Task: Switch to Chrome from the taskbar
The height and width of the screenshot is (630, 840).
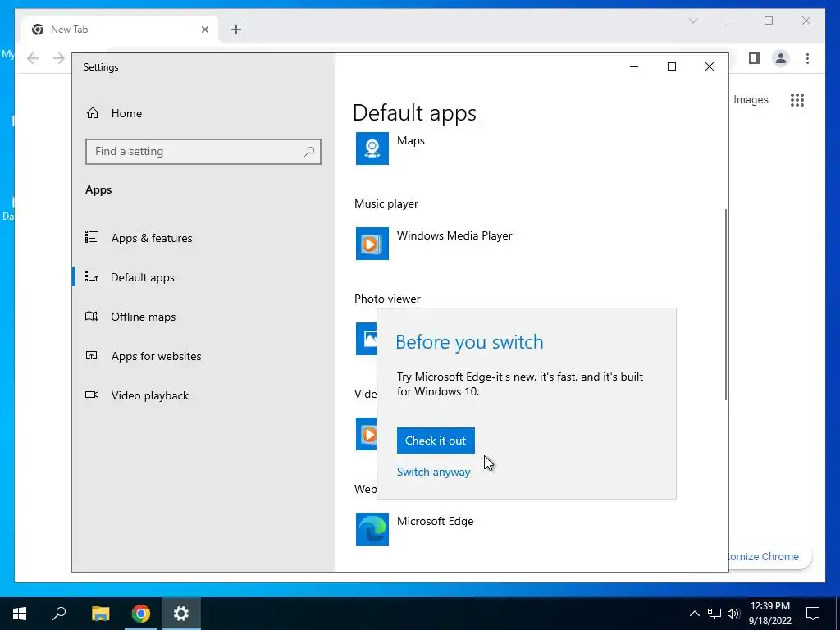Action: click(x=140, y=614)
